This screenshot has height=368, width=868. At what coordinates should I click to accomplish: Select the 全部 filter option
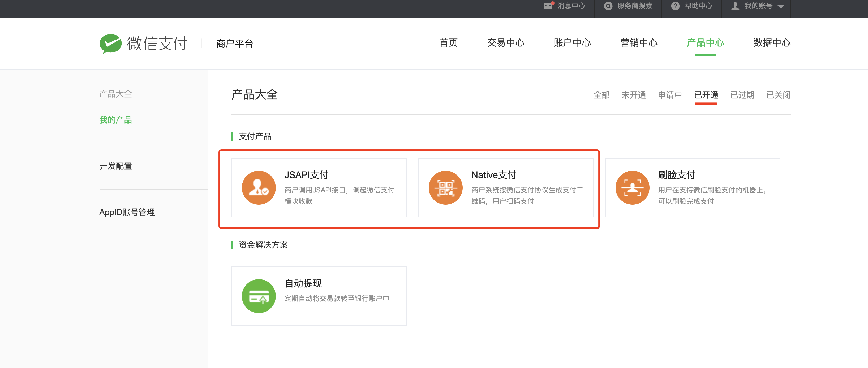pyautogui.click(x=601, y=95)
